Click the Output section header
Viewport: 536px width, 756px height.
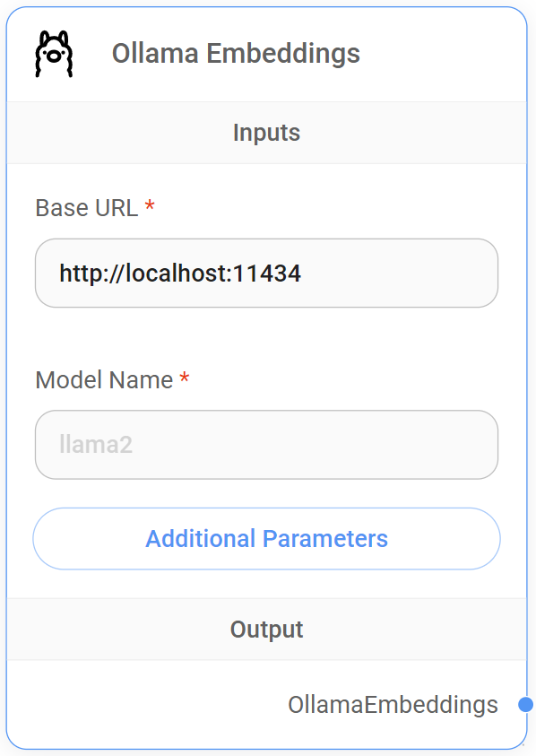[x=266, y=629]
